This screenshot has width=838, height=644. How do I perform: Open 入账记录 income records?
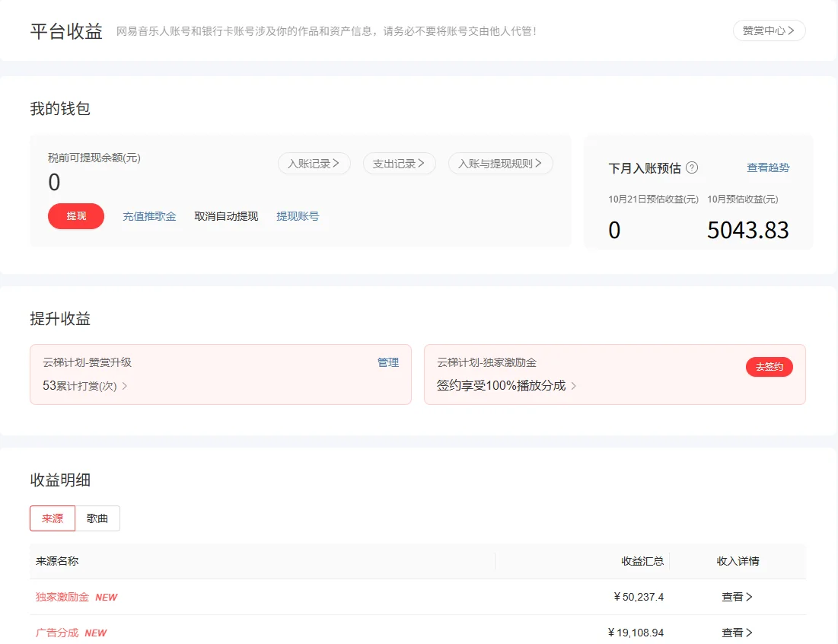point(314,163)
